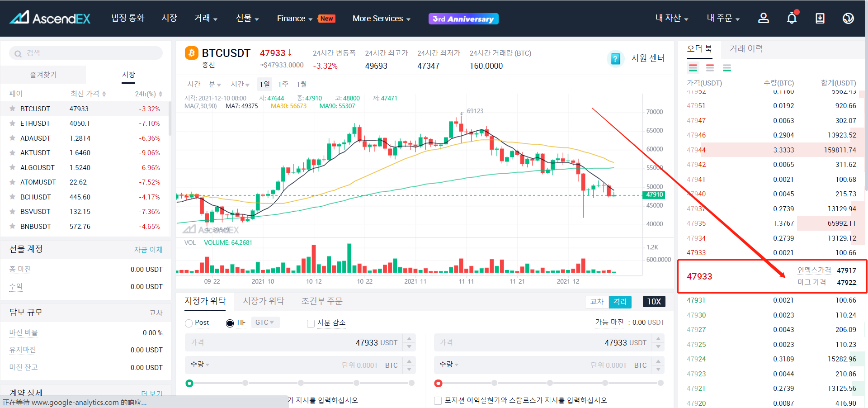Open the 법정 통화 menu item
This screenshot has height=408, width=868.
[128, 18]
